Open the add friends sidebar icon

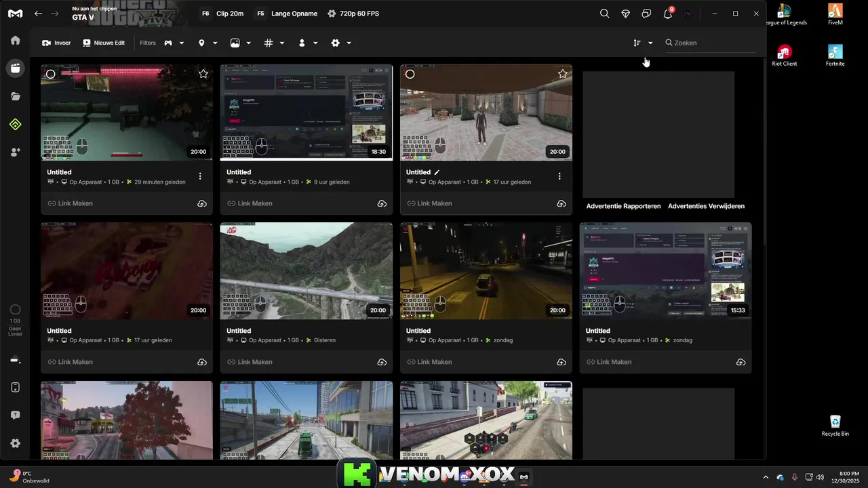15,152
